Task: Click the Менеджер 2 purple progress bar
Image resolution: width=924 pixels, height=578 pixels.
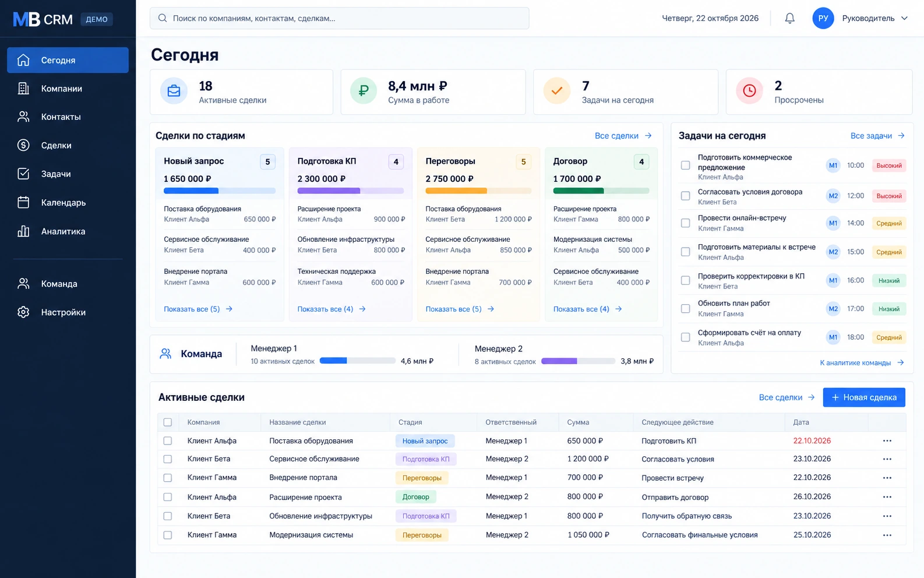Action: pos(578,361)
